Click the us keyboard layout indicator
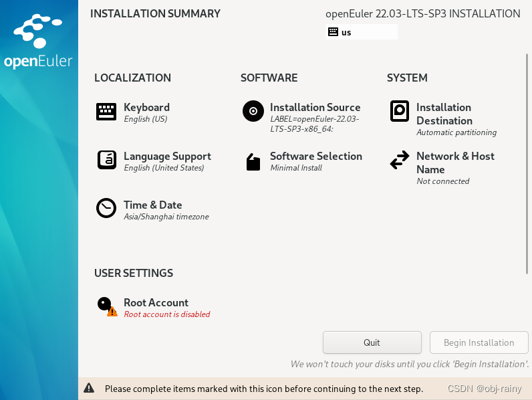The image size is (532, 400). tap(362, 32)
